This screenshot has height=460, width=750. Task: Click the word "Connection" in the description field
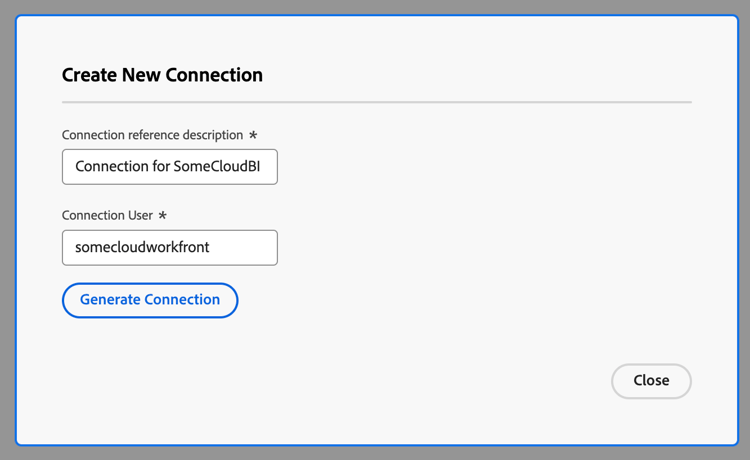112,167
